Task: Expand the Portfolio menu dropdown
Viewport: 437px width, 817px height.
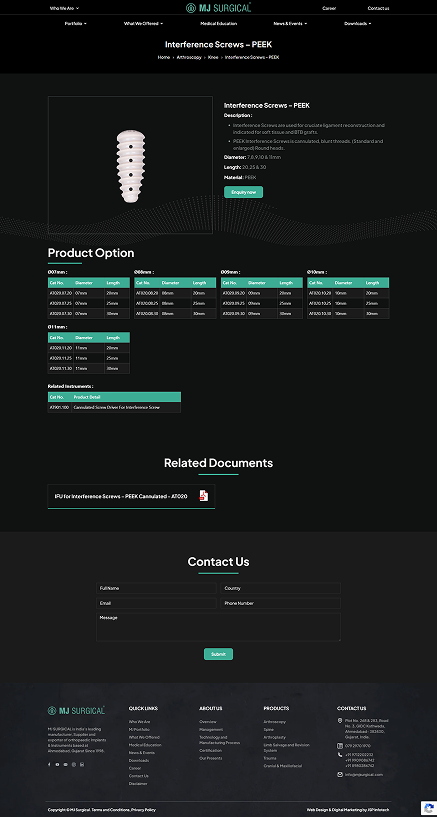Action: pyautogui.click(x=76, y=23)
